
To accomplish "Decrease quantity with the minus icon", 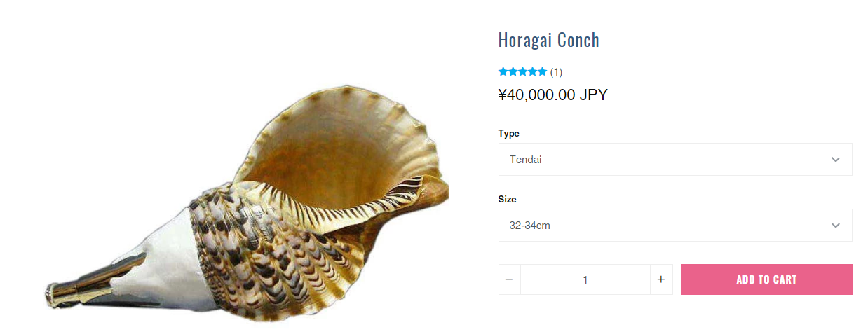I will point(509,279).
